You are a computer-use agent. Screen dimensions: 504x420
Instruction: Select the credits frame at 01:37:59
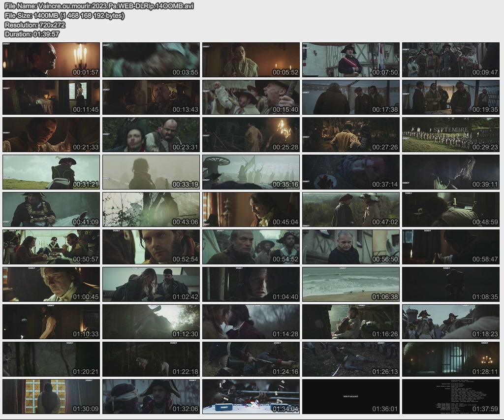pos(450,396)
